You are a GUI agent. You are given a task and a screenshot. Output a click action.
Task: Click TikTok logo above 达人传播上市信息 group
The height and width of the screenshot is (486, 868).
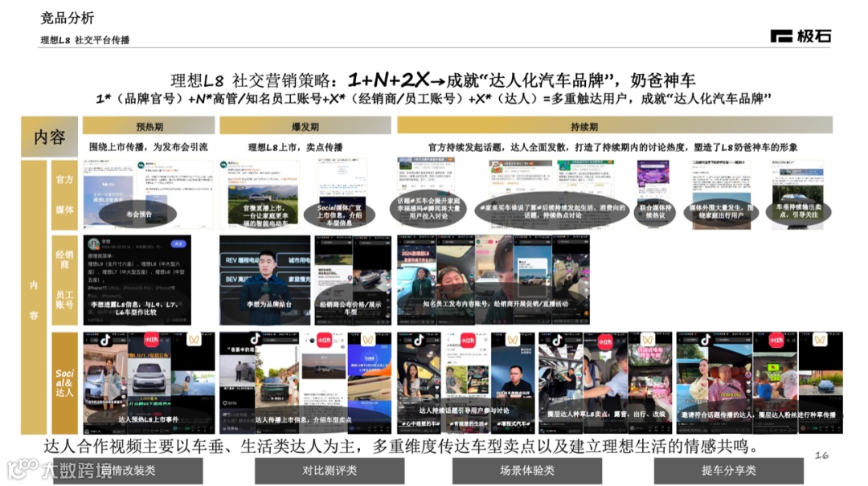coord(255,339)
